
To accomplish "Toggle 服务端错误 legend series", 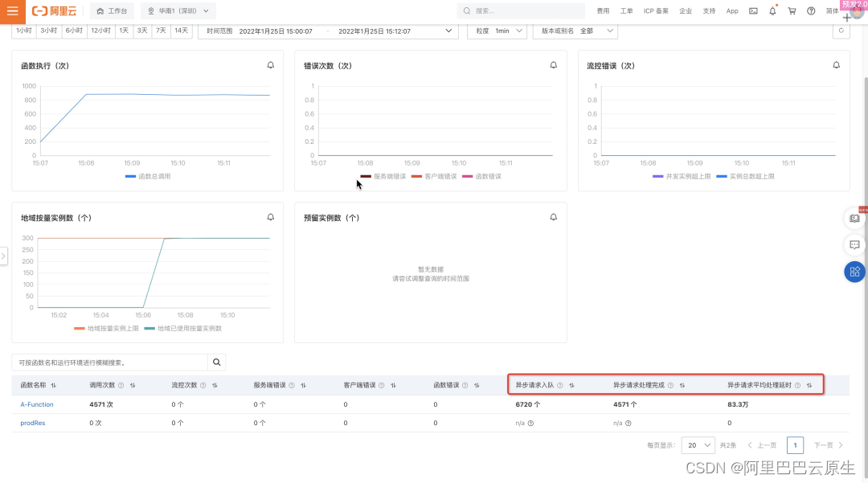I will click(383, 177).
